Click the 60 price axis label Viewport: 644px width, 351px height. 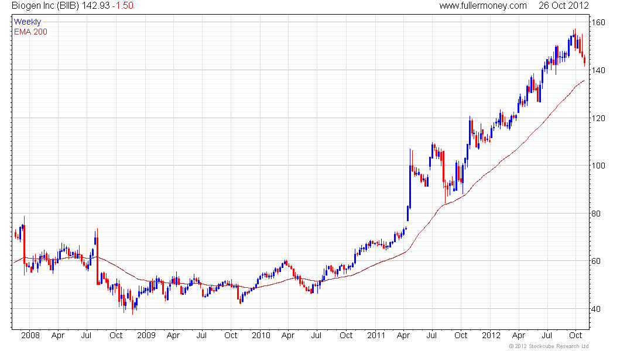(596, 261)
